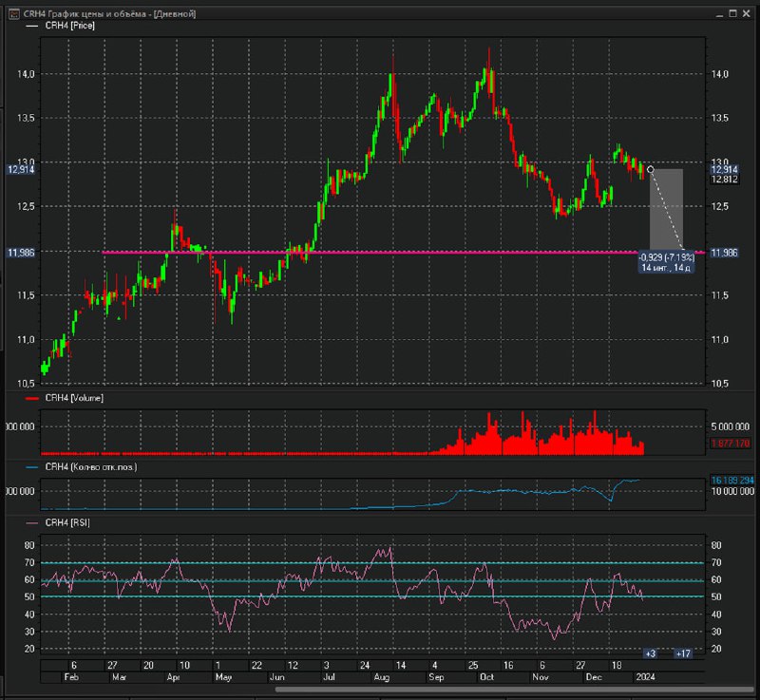
Task: Click the "10,5" label on the left price axis
Action: pos(27,384)
